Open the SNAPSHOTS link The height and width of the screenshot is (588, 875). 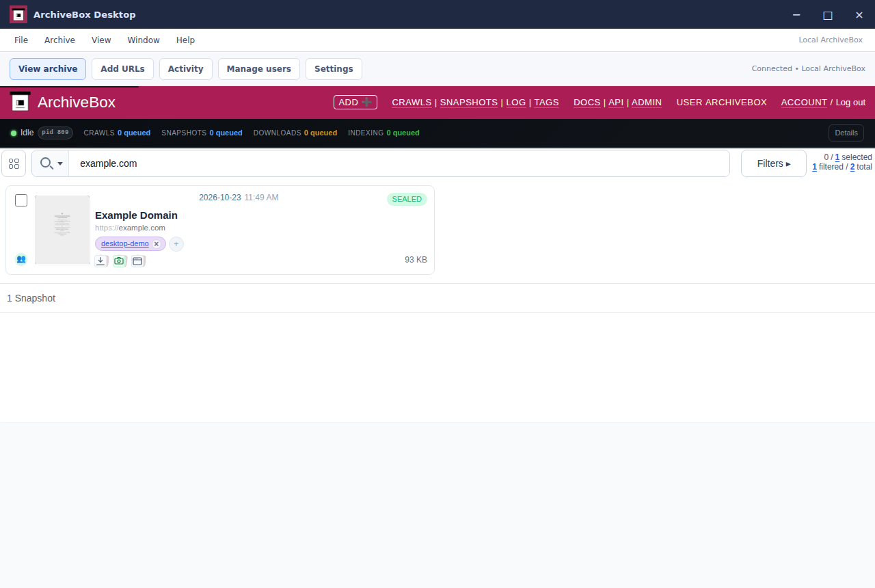click(469, 103)
